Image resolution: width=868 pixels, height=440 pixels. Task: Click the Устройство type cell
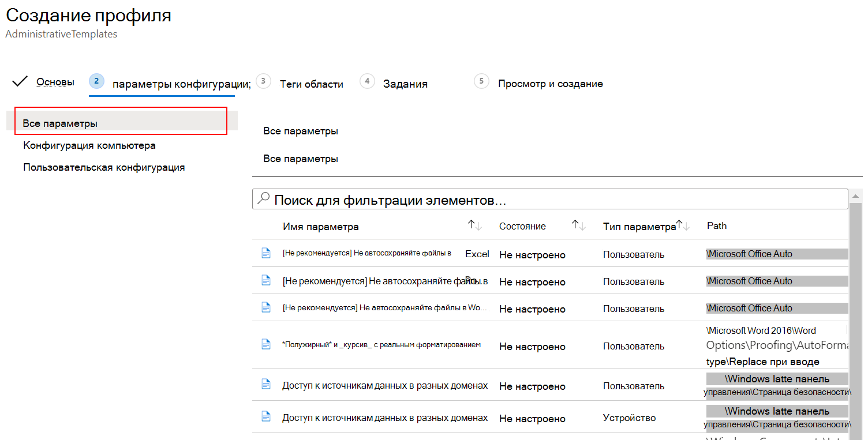[x=629, y=418]
